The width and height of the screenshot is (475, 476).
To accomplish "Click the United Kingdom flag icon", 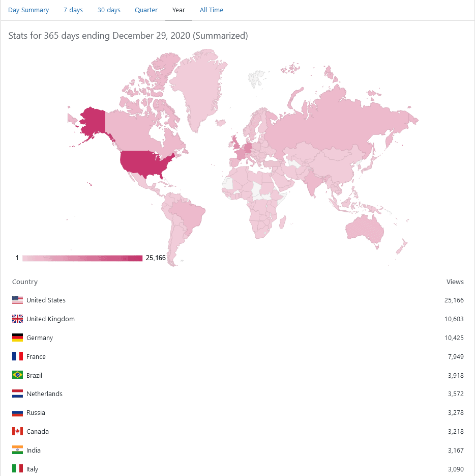I will (17, 319).
